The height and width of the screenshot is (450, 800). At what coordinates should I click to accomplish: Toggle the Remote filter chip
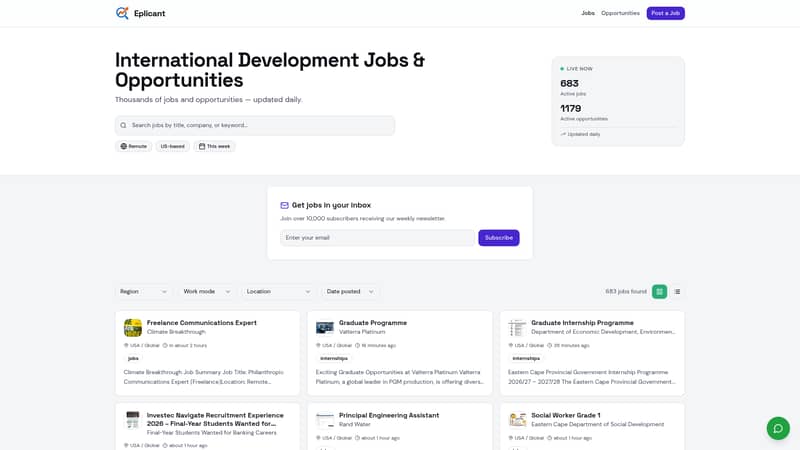[134, 146]
